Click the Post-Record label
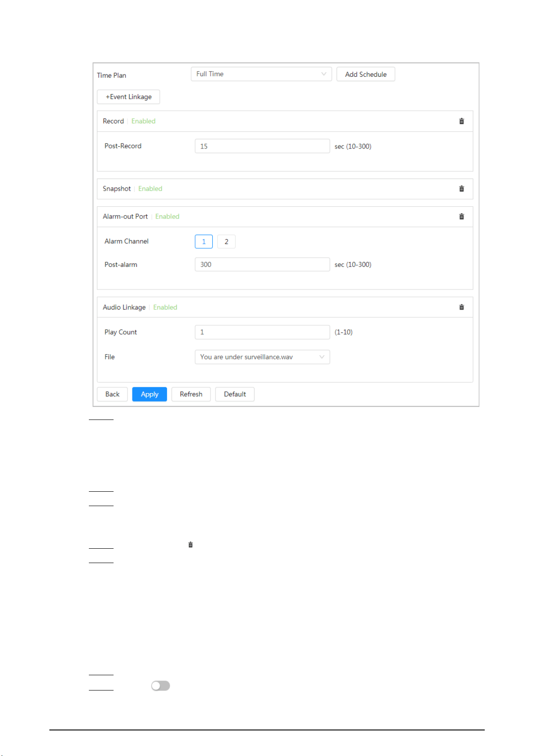Screen dimensions: 535x756 [123, 146]
